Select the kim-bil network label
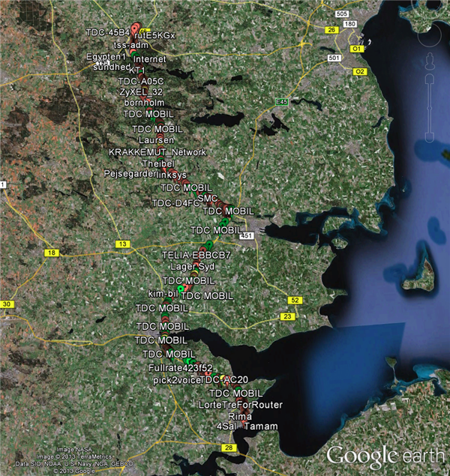Viewport: 450px width, 476px height. 163,294
